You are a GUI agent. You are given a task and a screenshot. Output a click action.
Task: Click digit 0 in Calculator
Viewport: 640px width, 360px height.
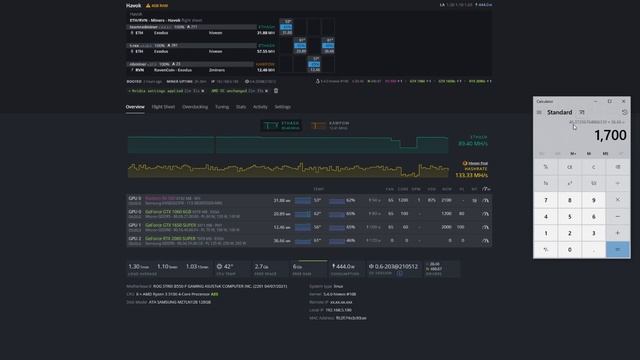[x=570, y=249]
